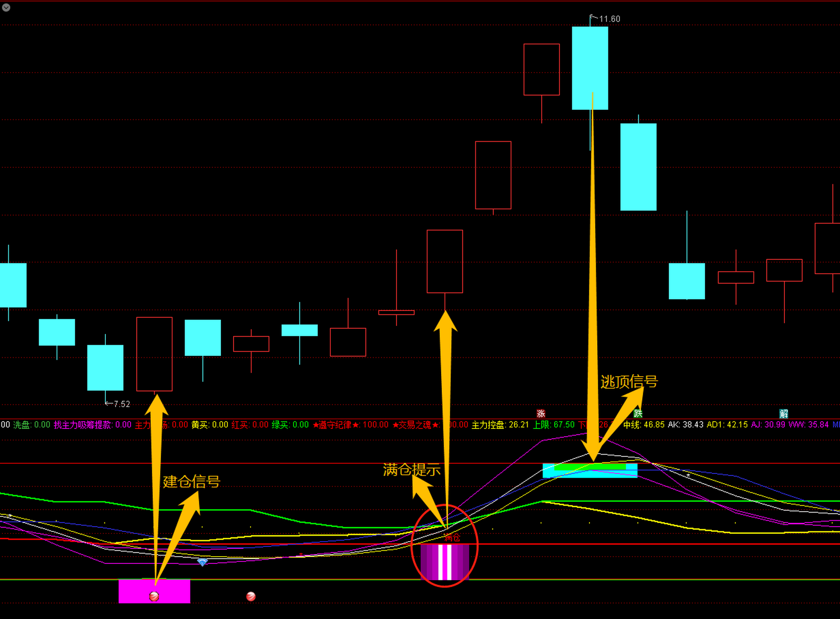Click the tall cyan candle at 11.60 peak

[x=590, y=68]
